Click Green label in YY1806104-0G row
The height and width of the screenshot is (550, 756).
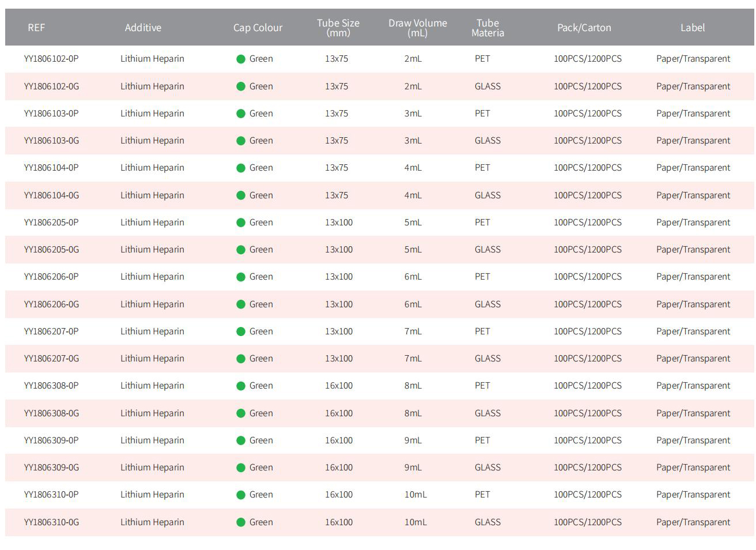click(x=261, y=195)
